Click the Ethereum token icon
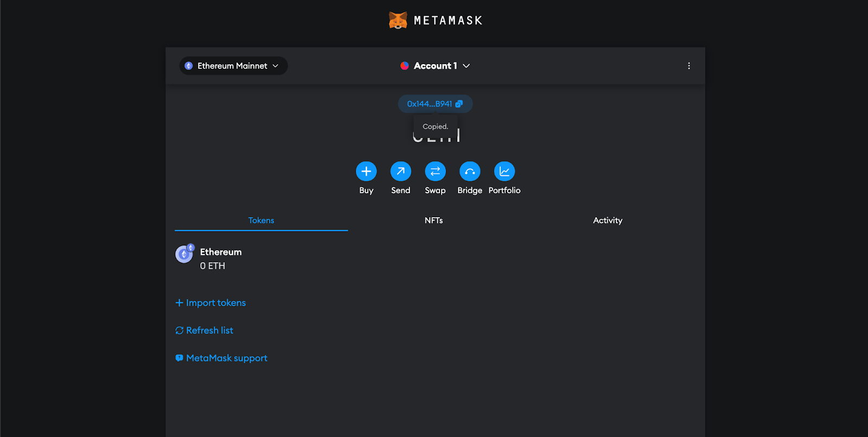The image size is (868, 437). pos(184,254)
